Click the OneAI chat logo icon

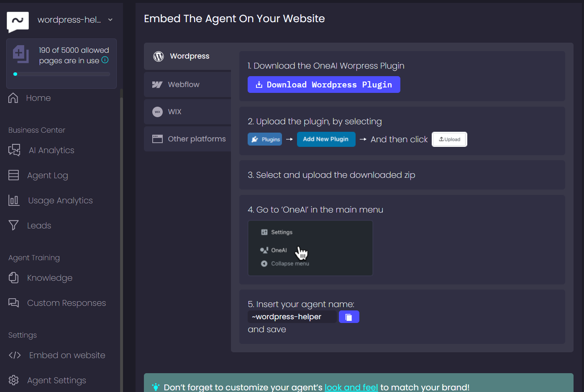click(x=18, y=22)
